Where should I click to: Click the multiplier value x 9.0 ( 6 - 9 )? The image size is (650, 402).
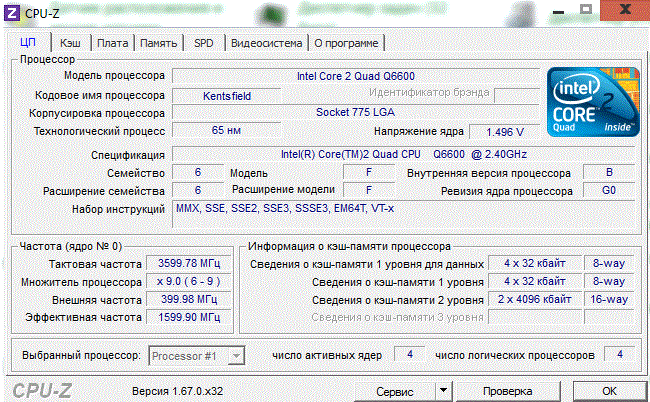tap(189, 281)
